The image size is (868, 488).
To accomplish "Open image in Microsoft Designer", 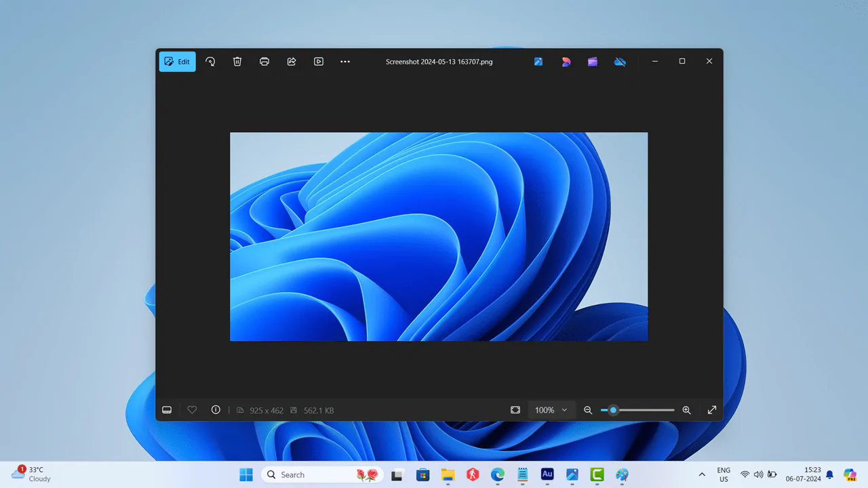I will [566, 62].
